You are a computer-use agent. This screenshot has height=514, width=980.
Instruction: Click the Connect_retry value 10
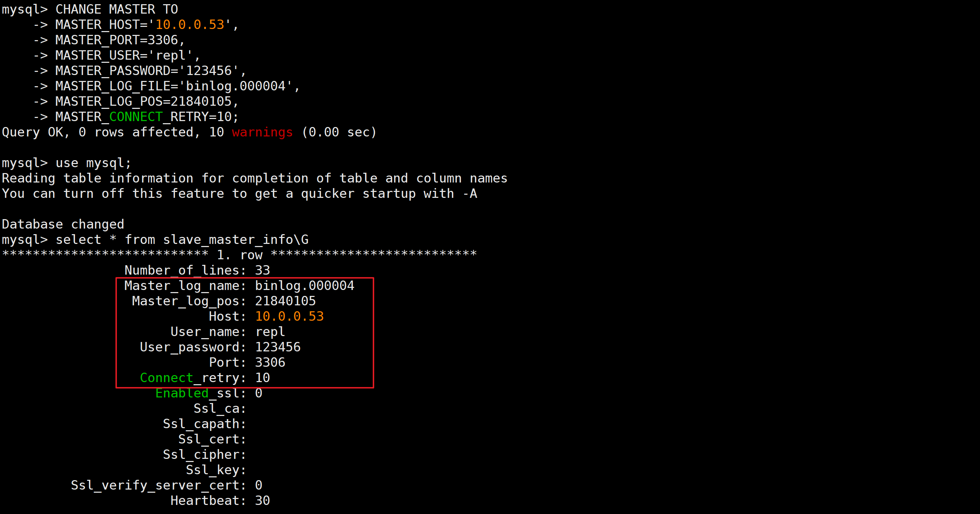263,378
